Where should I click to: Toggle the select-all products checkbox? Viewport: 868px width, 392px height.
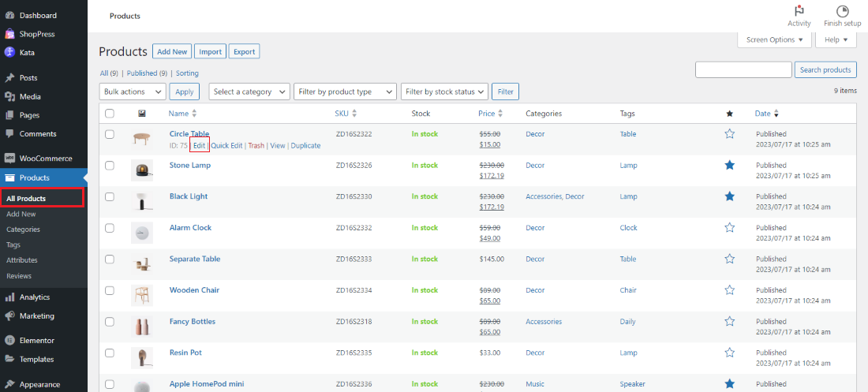(x=110, y=114)
